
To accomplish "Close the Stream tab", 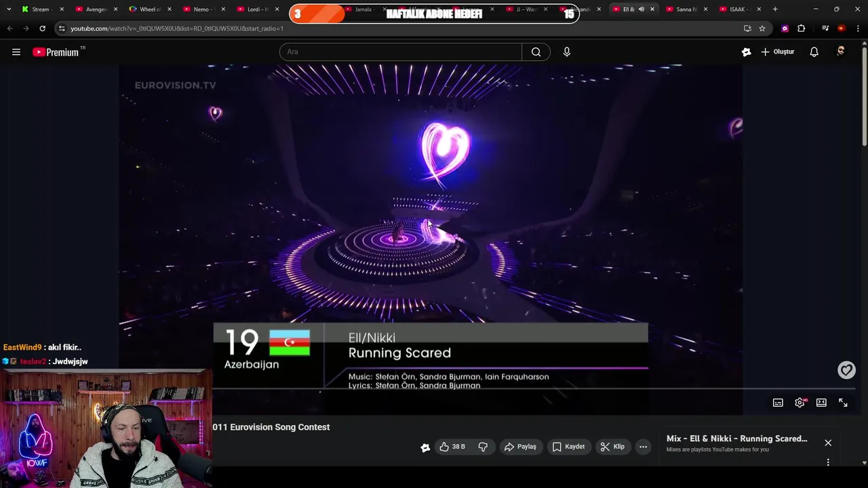I will click(62, 9).
